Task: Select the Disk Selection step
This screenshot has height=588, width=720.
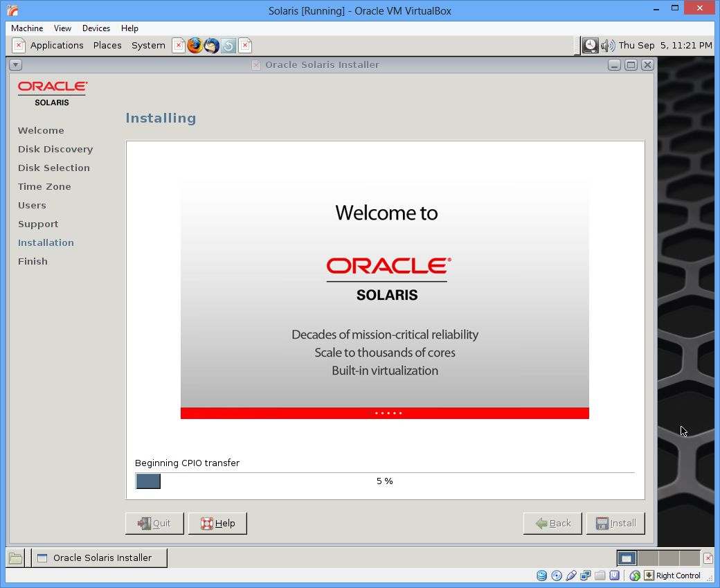Action: point(54,168)
